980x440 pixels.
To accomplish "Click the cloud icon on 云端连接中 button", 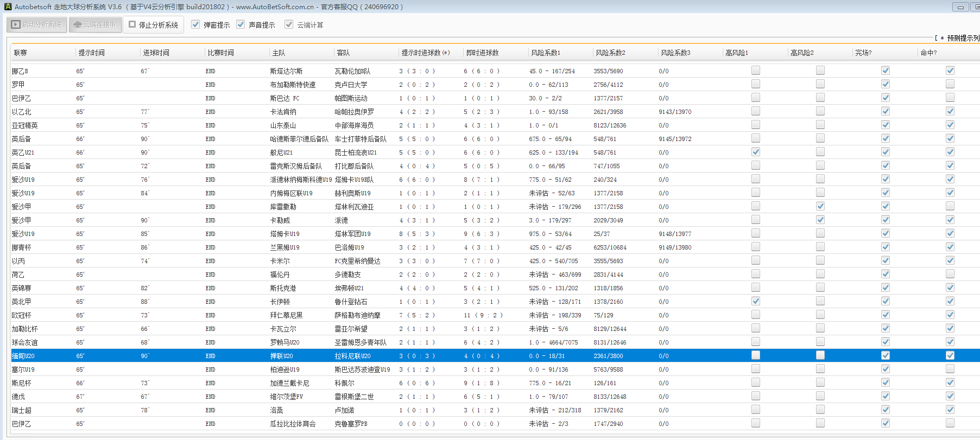I will tap(78, 25).
